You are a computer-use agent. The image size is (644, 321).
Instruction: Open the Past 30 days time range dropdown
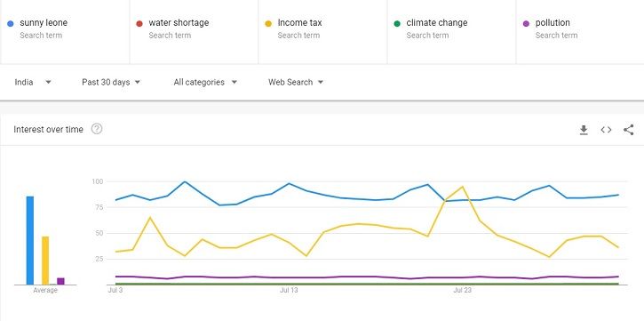tap(111, 82)
